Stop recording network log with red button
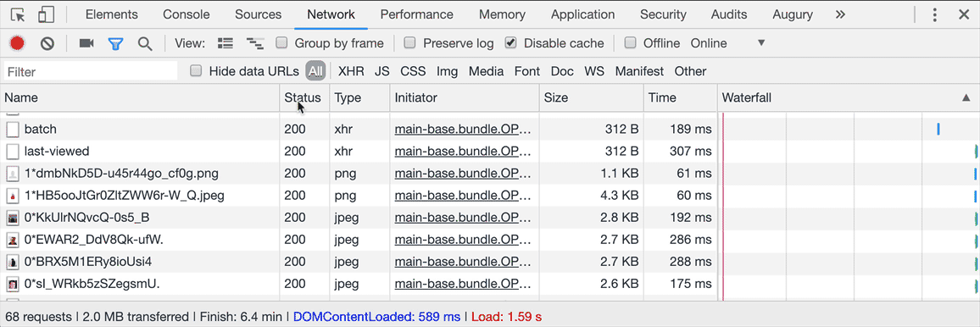 (x=17, y=43)
